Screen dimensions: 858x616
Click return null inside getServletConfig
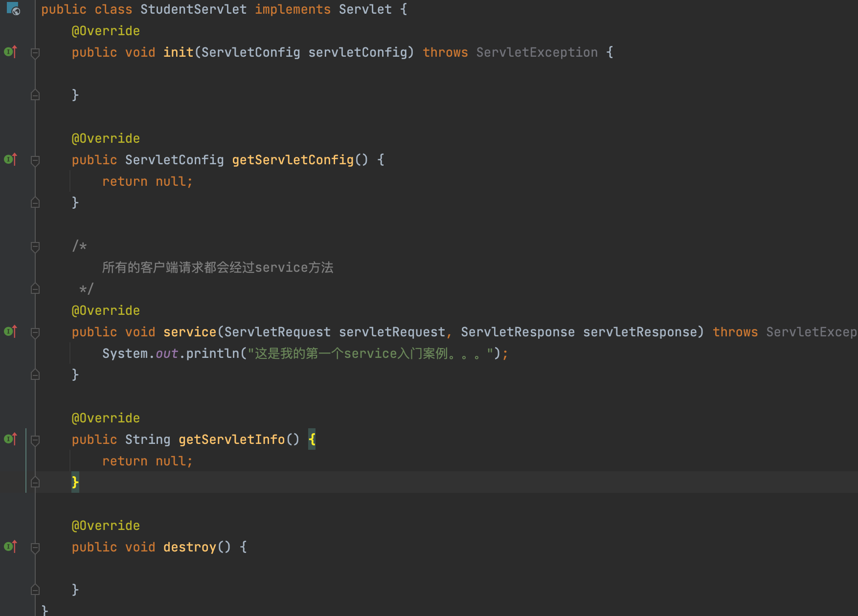point(148,181)
